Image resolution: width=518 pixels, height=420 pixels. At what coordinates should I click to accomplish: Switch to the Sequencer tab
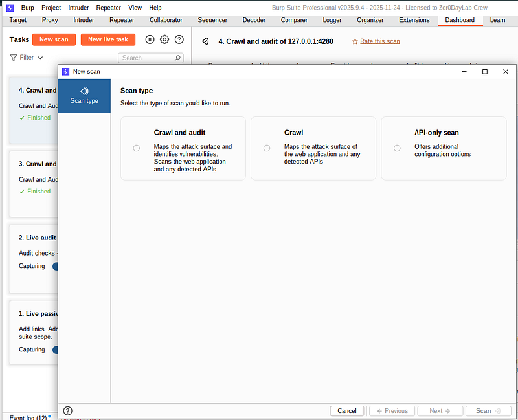click(x=212, y=20)
